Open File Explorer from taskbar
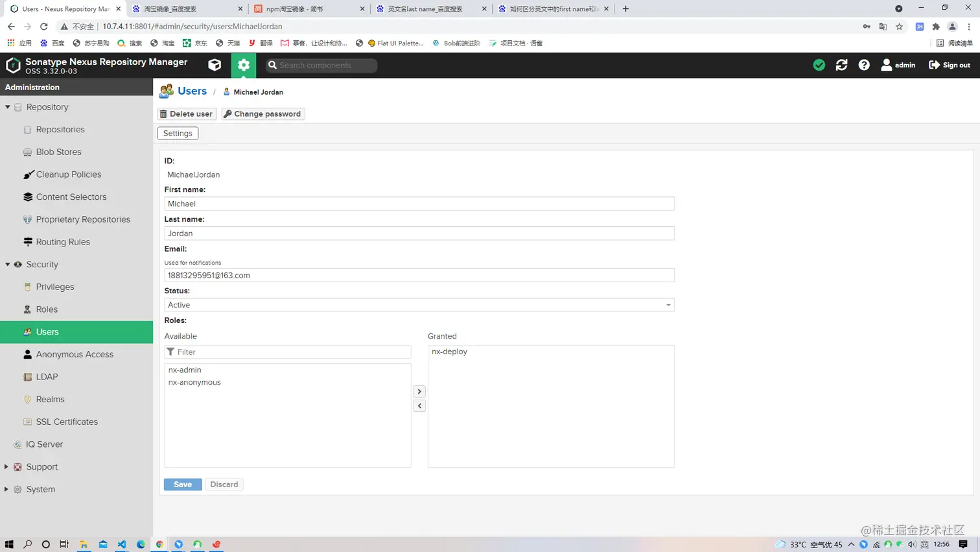This screenshot has width=980, height=552. 84,544
